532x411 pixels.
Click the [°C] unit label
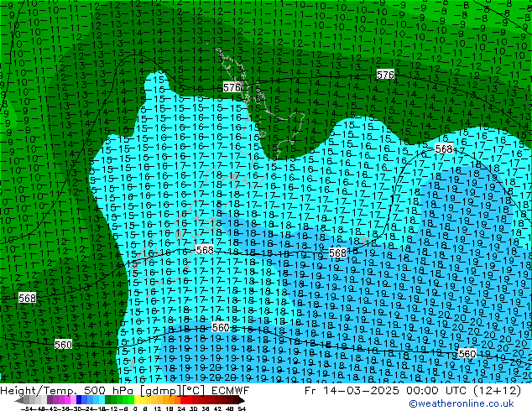click(174, 390)
